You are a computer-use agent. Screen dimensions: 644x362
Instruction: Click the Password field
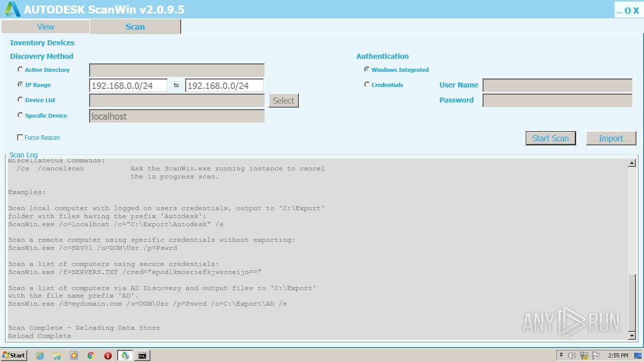point(557,101)
